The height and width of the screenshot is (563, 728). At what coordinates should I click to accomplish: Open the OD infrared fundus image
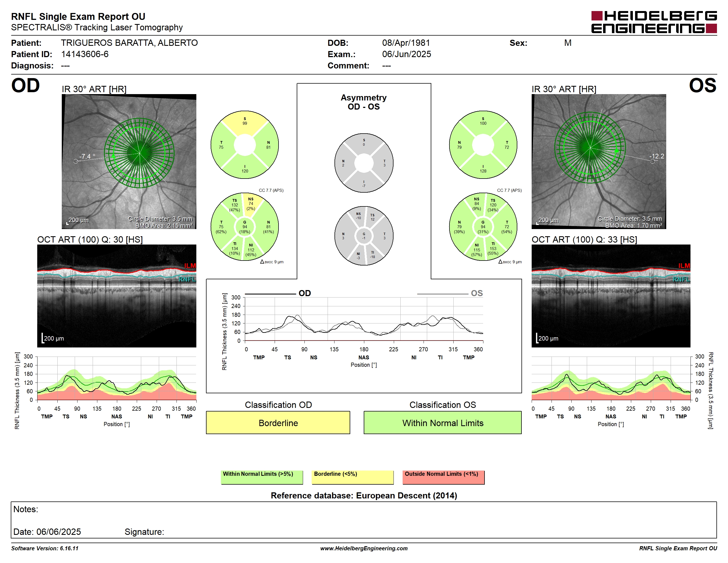[129, 161]
